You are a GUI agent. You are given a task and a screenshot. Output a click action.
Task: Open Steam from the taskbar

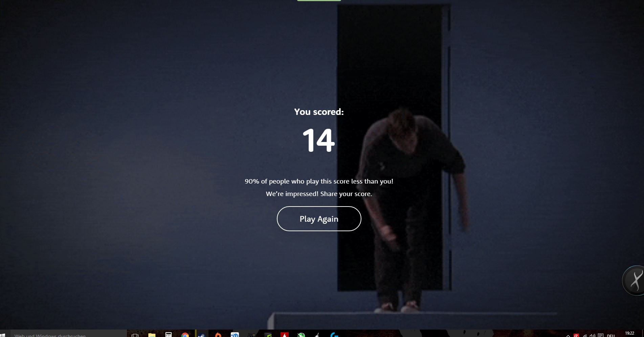[x=201, y=335]
